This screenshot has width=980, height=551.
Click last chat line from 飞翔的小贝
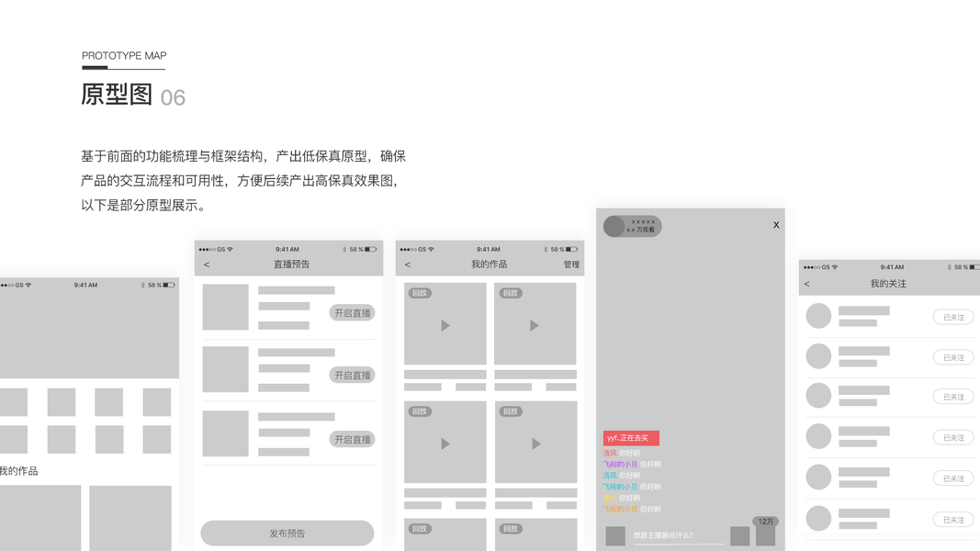pos(632,509)
